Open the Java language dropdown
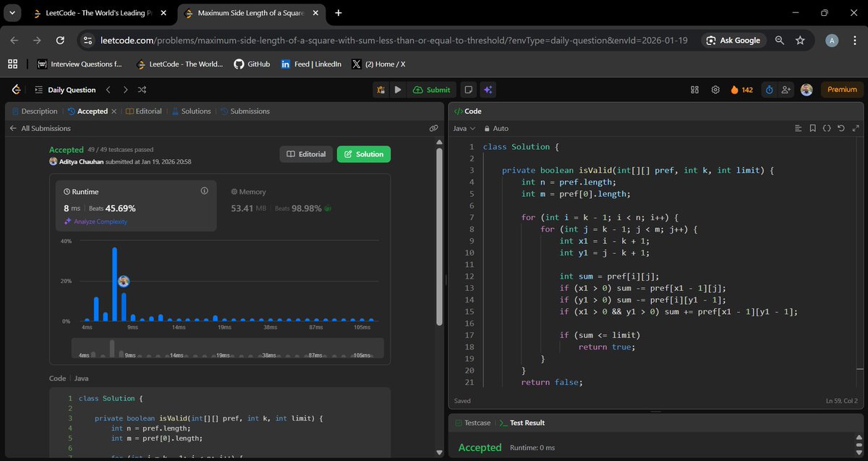Image resolution: width=868 pixels, height=461 pixels. coord(464,128)
